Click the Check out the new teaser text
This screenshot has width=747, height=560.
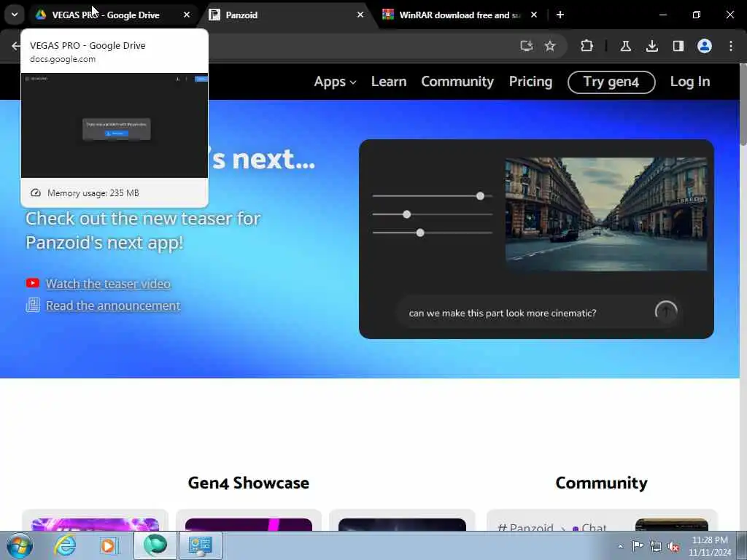[143, 230]
